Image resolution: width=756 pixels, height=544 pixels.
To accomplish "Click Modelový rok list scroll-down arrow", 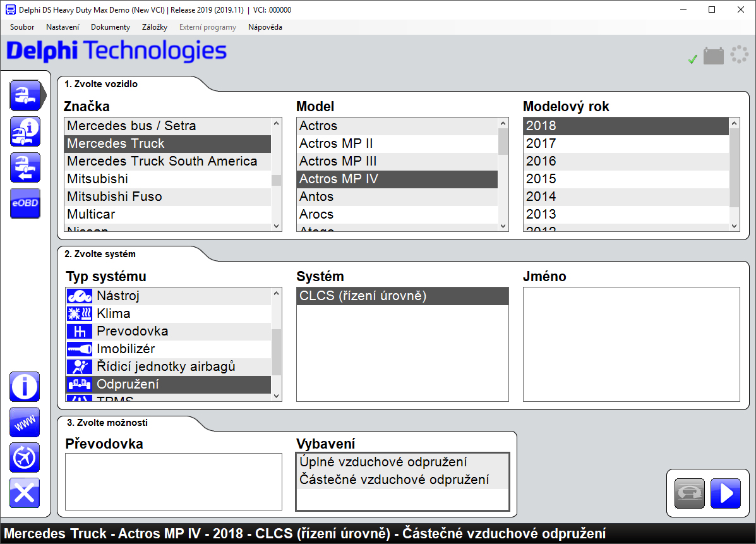I will coord(735,226).
